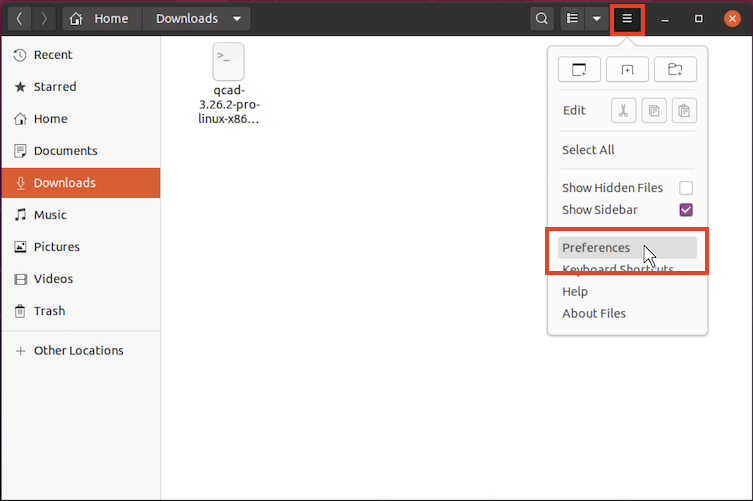753x501 pixels.
Task: Click the New Folder icon in the menu
Action: click(x=675, y=69)
